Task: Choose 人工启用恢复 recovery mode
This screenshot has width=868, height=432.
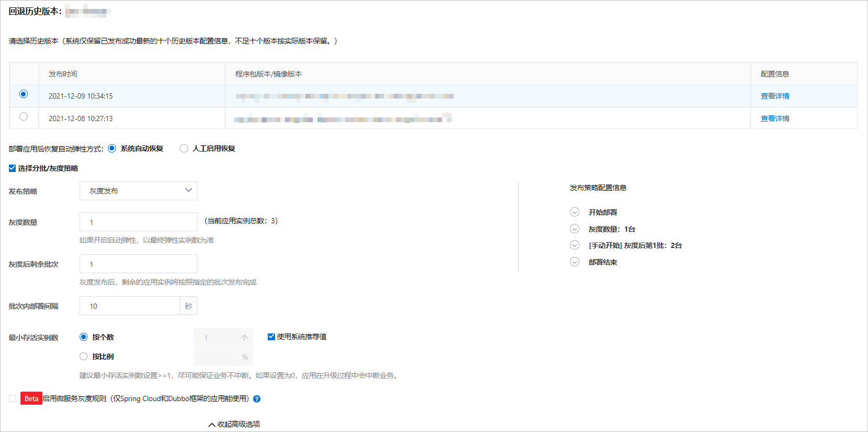Action: [184, 148]
